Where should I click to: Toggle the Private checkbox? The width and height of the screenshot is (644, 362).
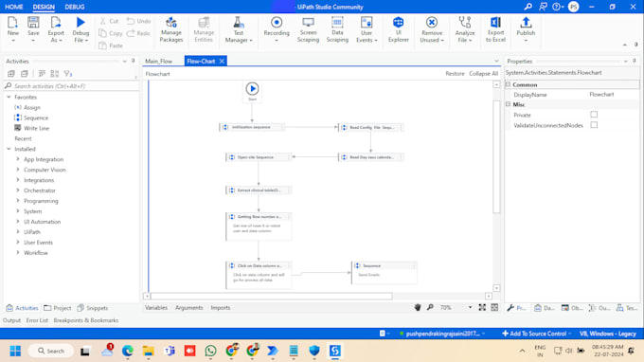click(x=594, y=115)
